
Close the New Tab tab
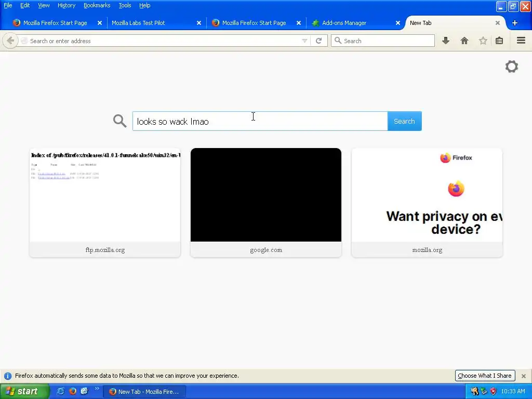tap(497, 23)
